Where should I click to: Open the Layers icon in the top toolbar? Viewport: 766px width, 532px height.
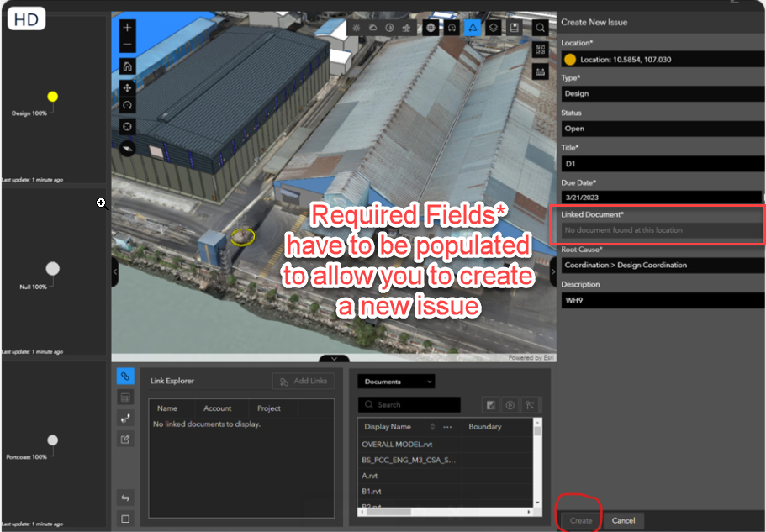pos(494,28)
